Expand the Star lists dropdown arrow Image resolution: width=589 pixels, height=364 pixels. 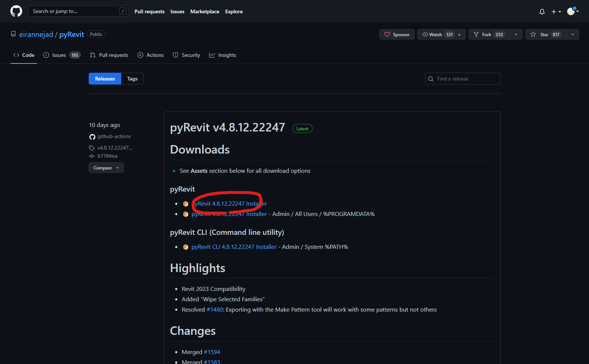click(x=573, y=34)
